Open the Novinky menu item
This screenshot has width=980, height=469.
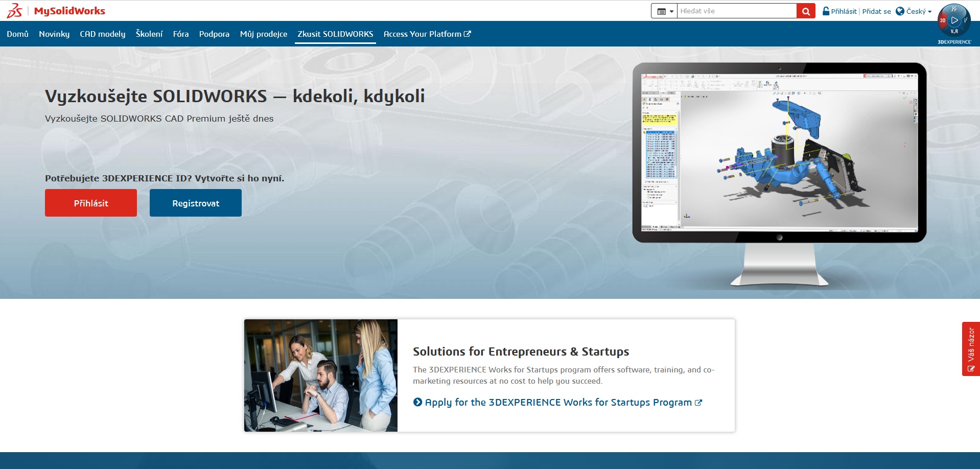click(54, 34)
